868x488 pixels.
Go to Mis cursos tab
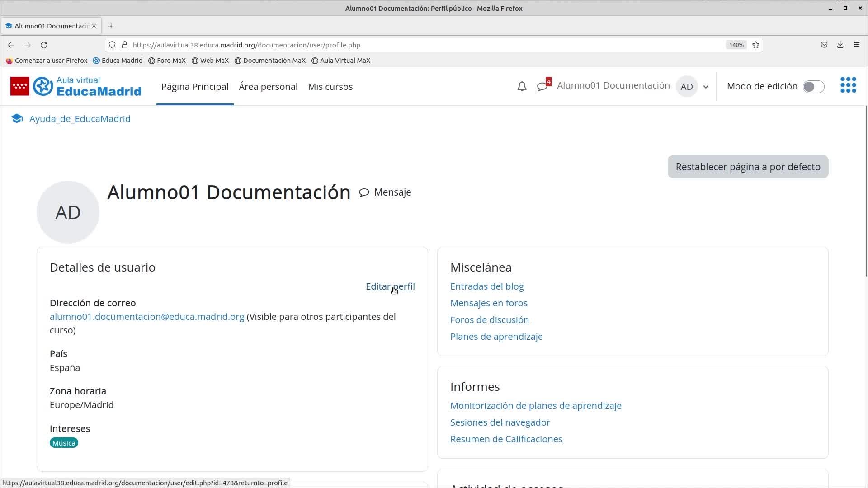(330, 86)
